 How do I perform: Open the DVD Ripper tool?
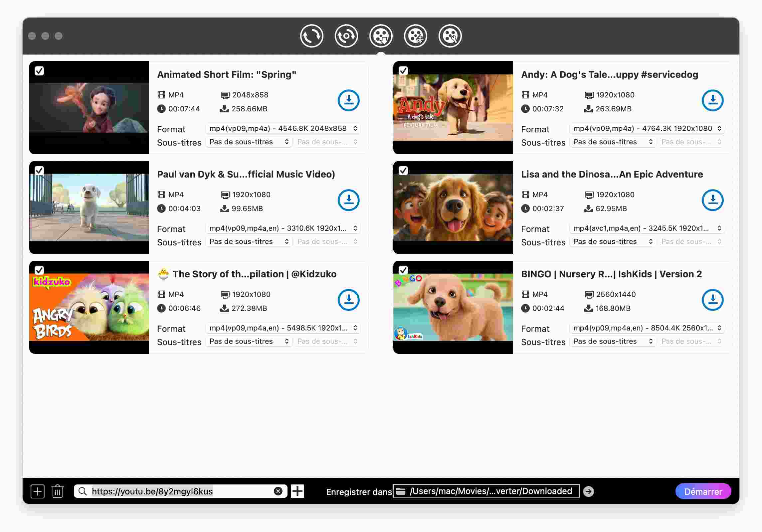[x=346, y=36]
